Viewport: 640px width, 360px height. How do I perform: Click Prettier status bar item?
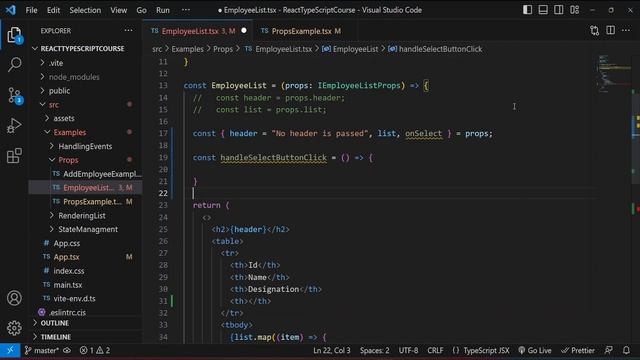click(578, 351)
